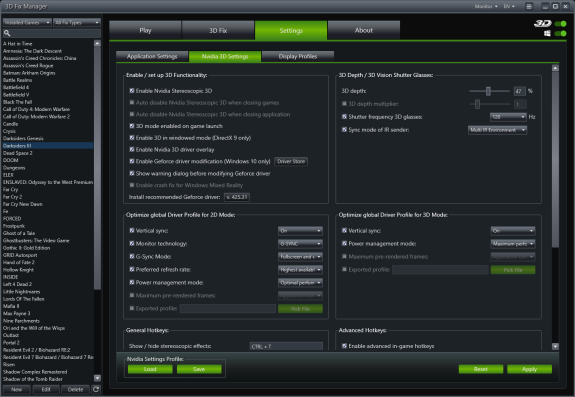Image resolution: width=575 pixels, height=397 pixels.
Task: Open the 3D Fix main tab
Action: (218, 30)
